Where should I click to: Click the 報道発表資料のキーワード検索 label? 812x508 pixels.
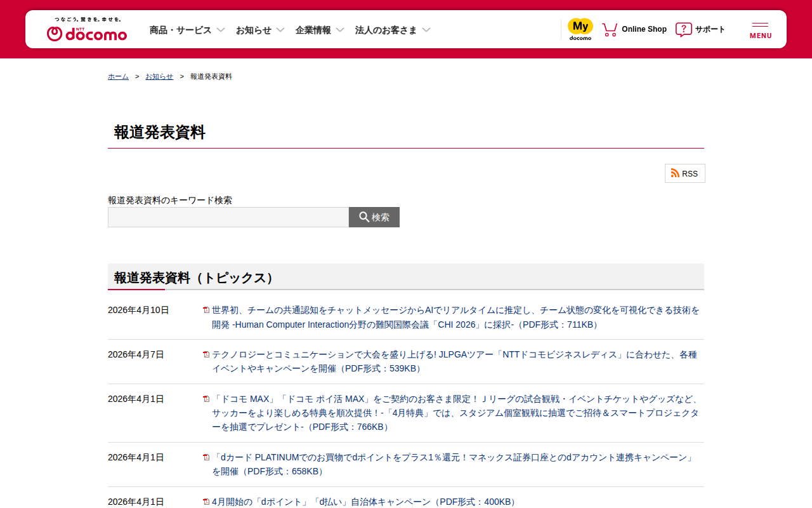pyautogui.click(x=170, y=200)
